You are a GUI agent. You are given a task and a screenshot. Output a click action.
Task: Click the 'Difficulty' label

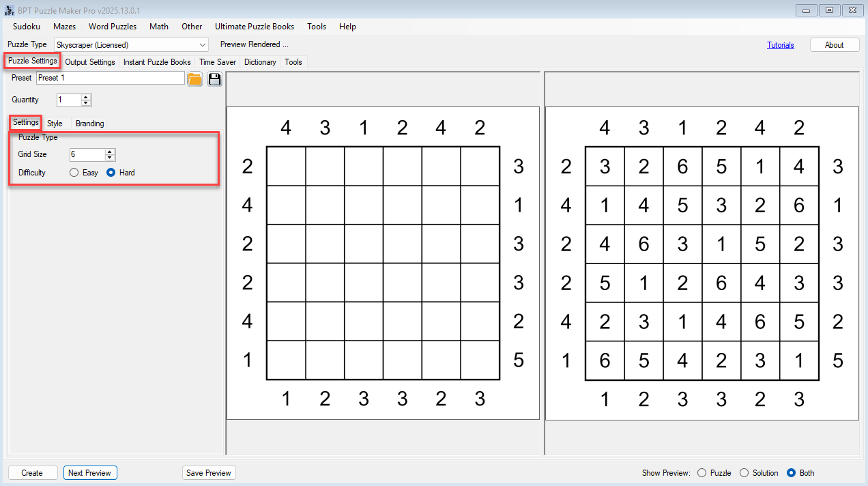[x=32, y=173]
